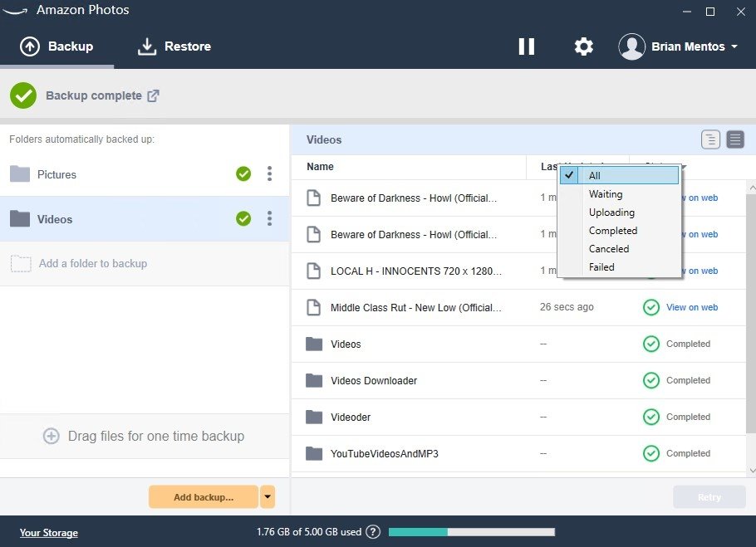Click the 1.76 GB of 5.00 GB used text
The image size is (756, 547).
[309, 532]
